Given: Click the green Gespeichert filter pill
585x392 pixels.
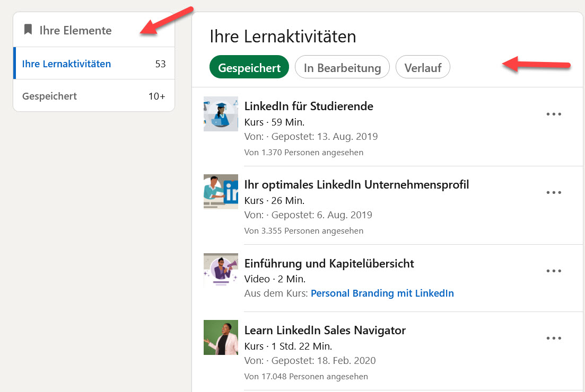Looking at the screenshot, I should point(249,67).
